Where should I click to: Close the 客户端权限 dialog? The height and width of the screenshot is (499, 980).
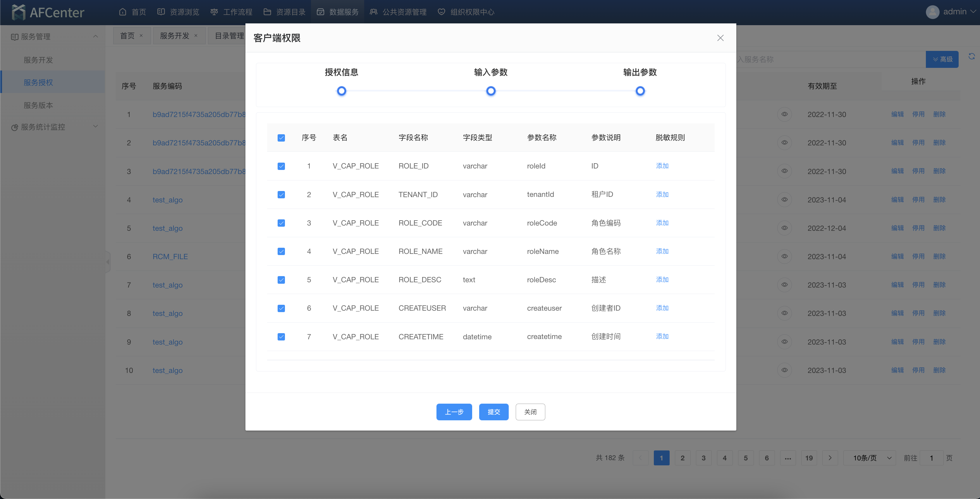[x=720, y=38]
